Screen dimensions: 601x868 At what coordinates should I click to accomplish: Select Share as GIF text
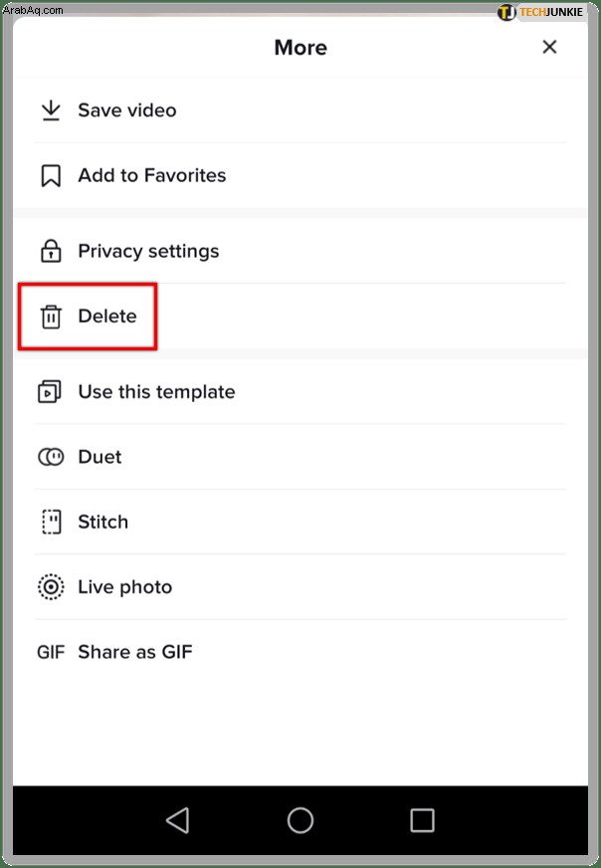[x=135, y=652]
